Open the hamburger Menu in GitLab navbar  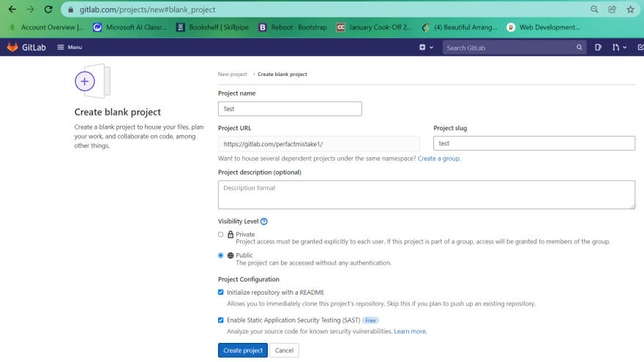pos(70,48)
